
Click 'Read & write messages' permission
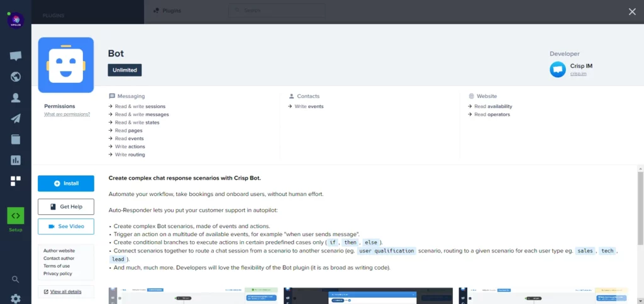pos(142,114)
